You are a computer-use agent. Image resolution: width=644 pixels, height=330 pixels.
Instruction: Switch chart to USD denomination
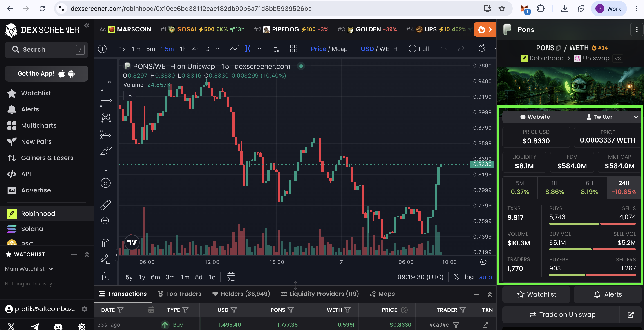pyautogui.click(x=367, y=49)
